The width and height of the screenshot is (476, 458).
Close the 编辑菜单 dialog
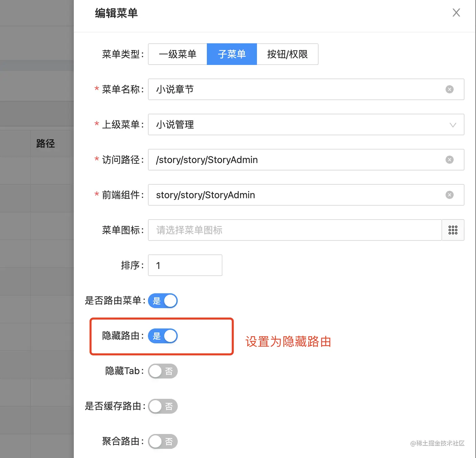click(456, 13)
